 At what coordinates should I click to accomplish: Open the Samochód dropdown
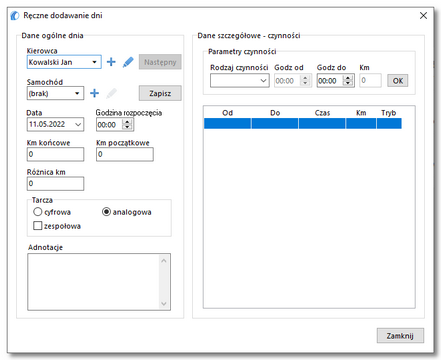[x=77, y=93]
